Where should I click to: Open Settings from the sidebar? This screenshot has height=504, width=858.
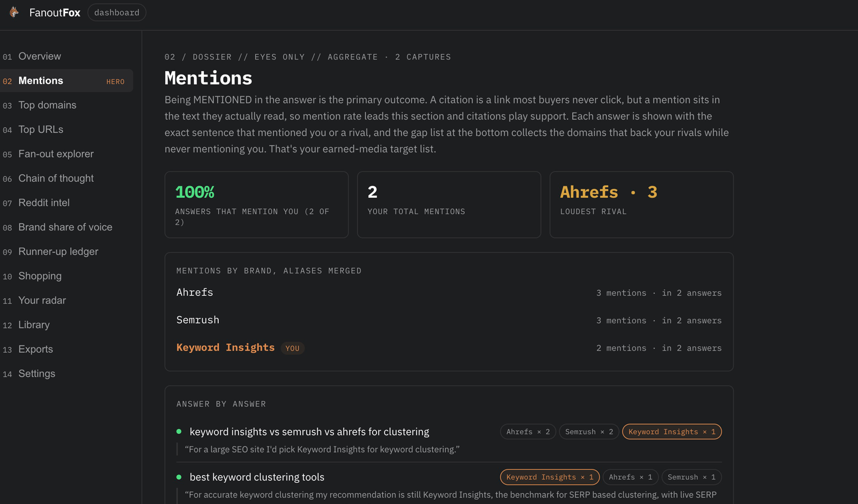pyautogui.click(x=66, y=373)
